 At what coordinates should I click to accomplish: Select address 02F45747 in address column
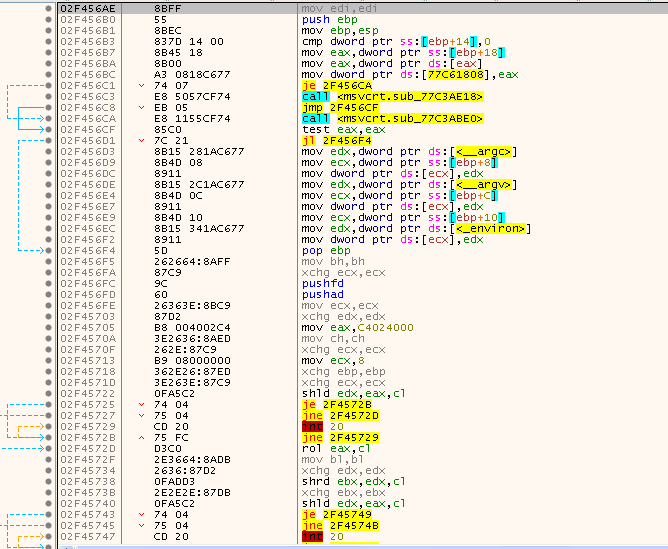click(87, 537)
